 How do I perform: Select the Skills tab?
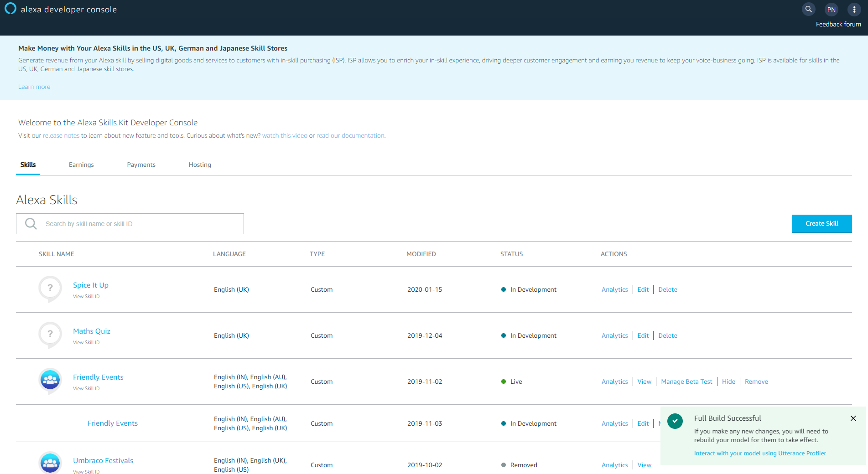click(x=28, y=165)
